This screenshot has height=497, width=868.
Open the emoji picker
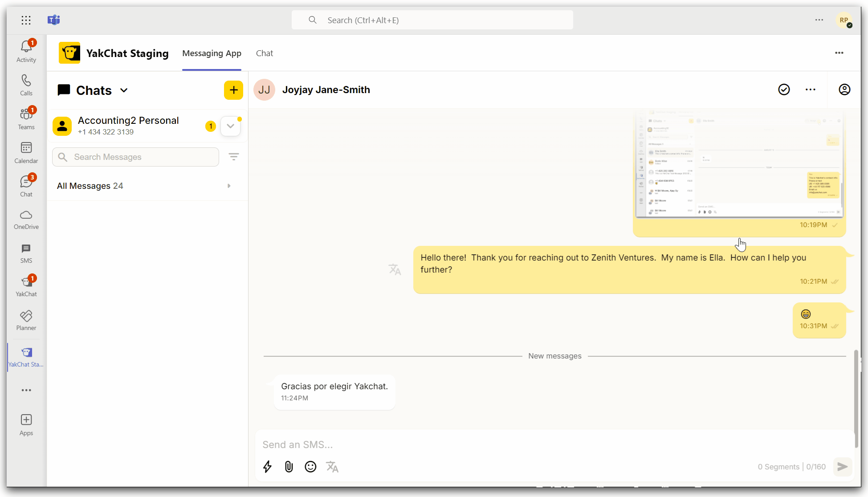(310, 467)
